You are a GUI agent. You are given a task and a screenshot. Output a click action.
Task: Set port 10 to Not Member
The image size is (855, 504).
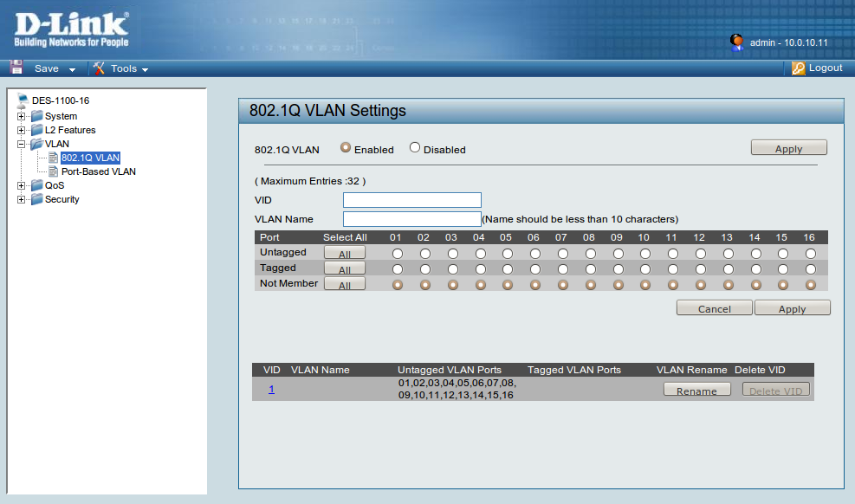(645, 285)
